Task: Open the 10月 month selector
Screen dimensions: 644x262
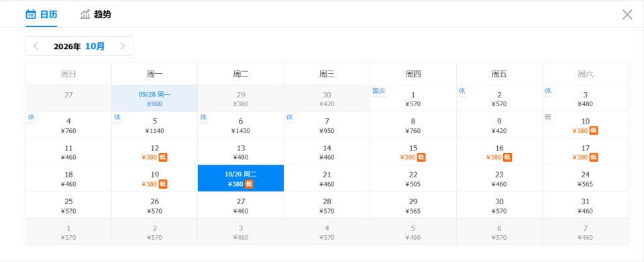Action: pos(95,46)
